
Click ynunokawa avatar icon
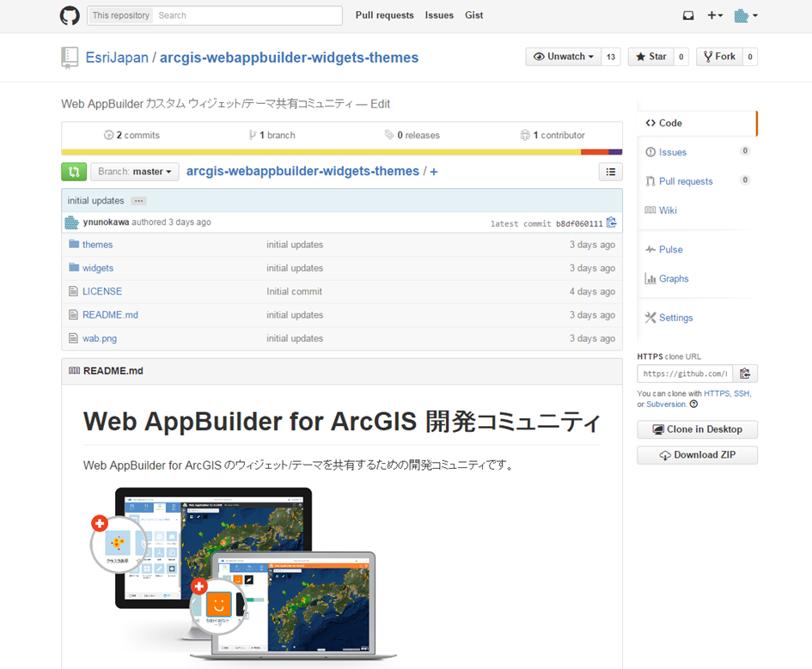coord(71,222)
